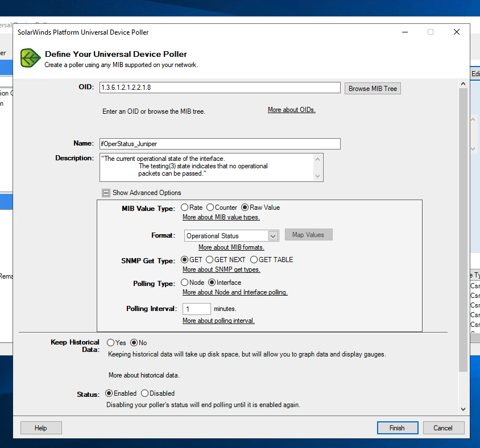Viewport: 480px width, 448px height.
Task: Open the Format list arrow selector
Action: click(x=272, y=235)
